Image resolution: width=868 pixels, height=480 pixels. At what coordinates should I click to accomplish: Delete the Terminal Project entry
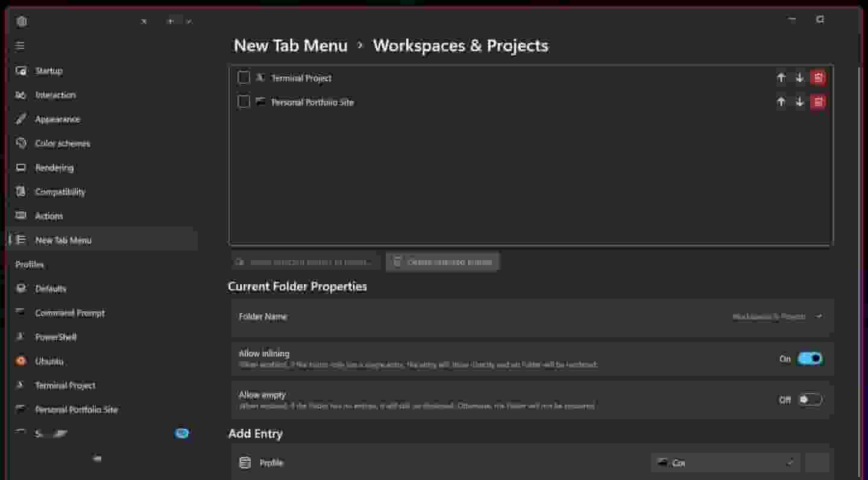tap(818, 78)
